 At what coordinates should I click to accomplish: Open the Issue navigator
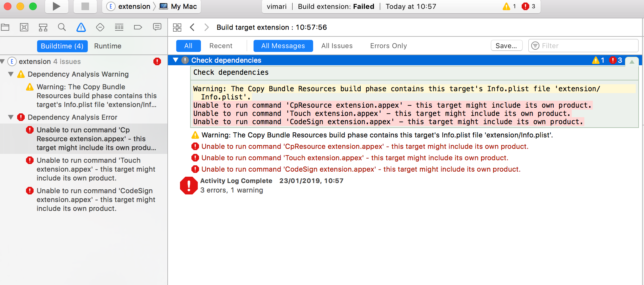coord(81,27)
